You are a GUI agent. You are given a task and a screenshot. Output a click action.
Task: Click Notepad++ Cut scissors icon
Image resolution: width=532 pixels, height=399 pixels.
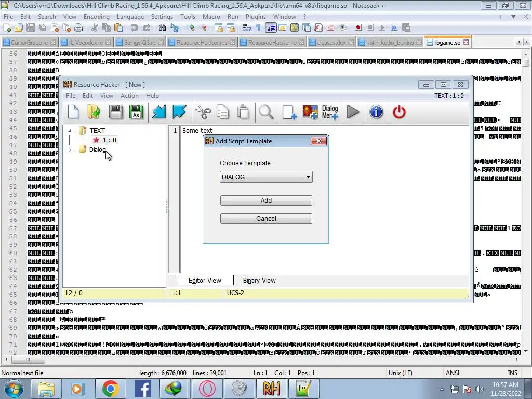pyautogui.click(x=95, y=28)
